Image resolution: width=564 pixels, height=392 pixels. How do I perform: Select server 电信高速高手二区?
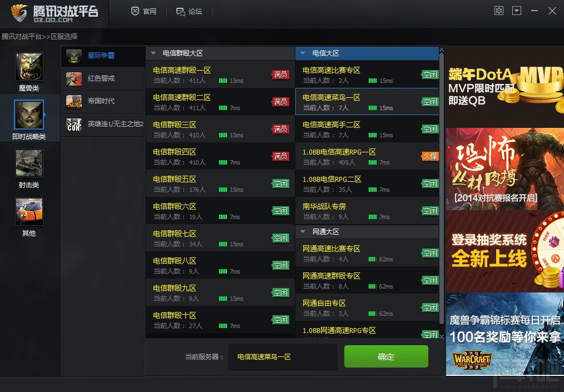[x=367, y=129]
